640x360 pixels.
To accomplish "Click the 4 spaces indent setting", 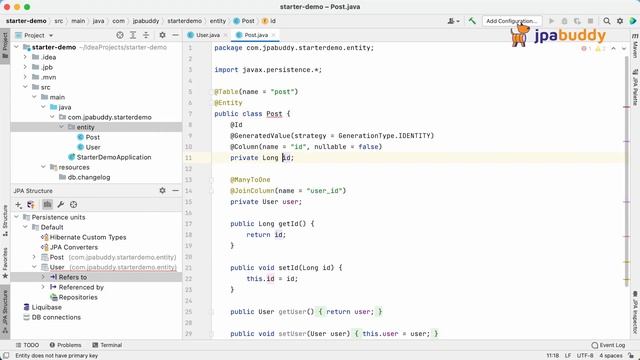I will tap(611, 356).
